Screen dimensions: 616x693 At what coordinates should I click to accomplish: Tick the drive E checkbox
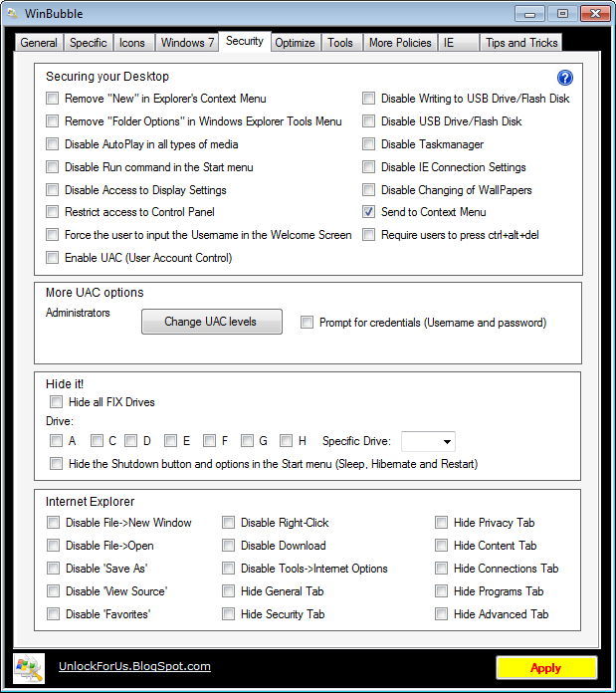(x=170, y=441)
